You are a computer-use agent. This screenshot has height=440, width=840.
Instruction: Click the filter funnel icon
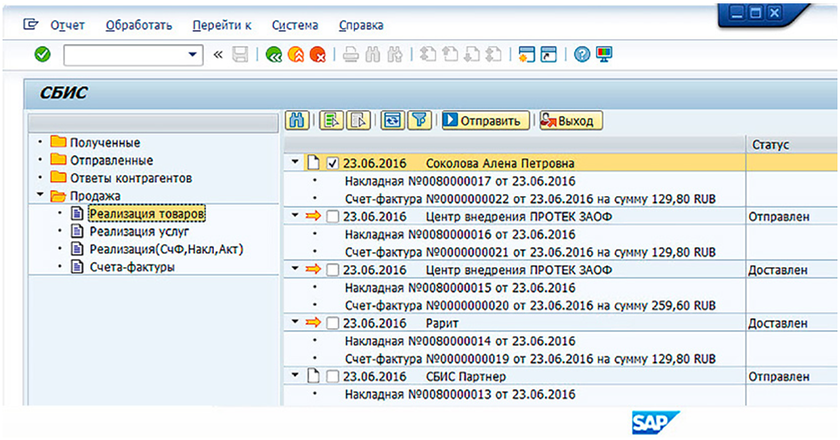pos(420,121)
